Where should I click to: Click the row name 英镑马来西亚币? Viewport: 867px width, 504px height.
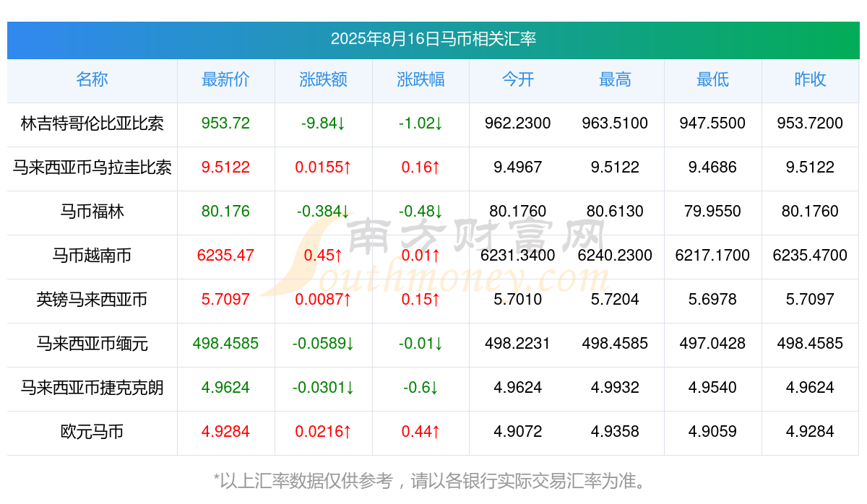click(92, 300)
